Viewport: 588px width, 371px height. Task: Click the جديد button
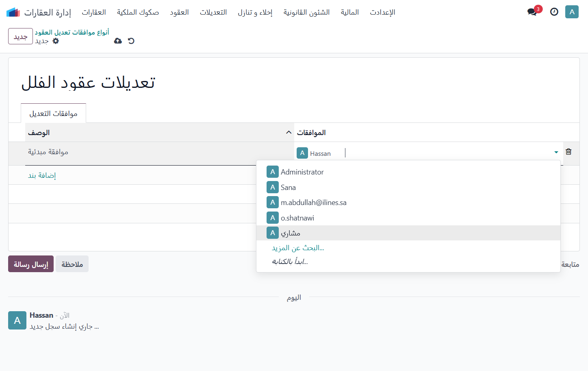click(20, 36)
